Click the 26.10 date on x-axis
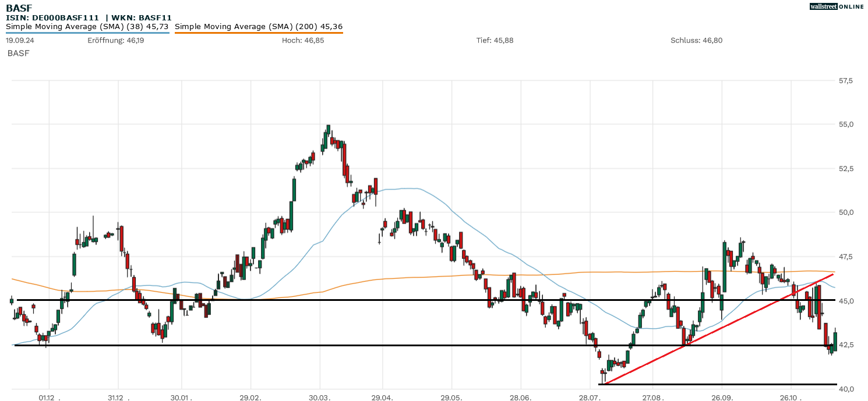868x401 pixels. [789, 398]
